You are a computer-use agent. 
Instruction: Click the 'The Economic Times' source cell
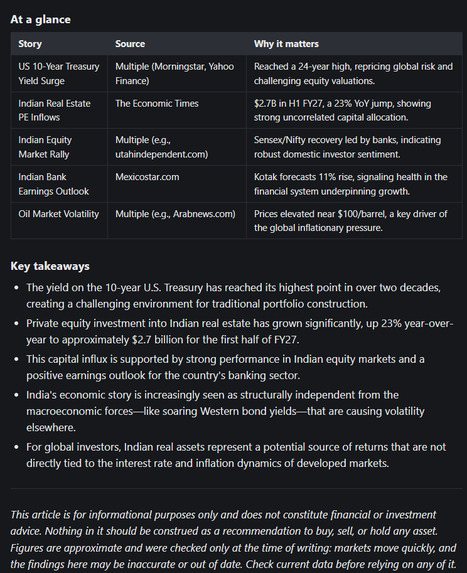177,110
